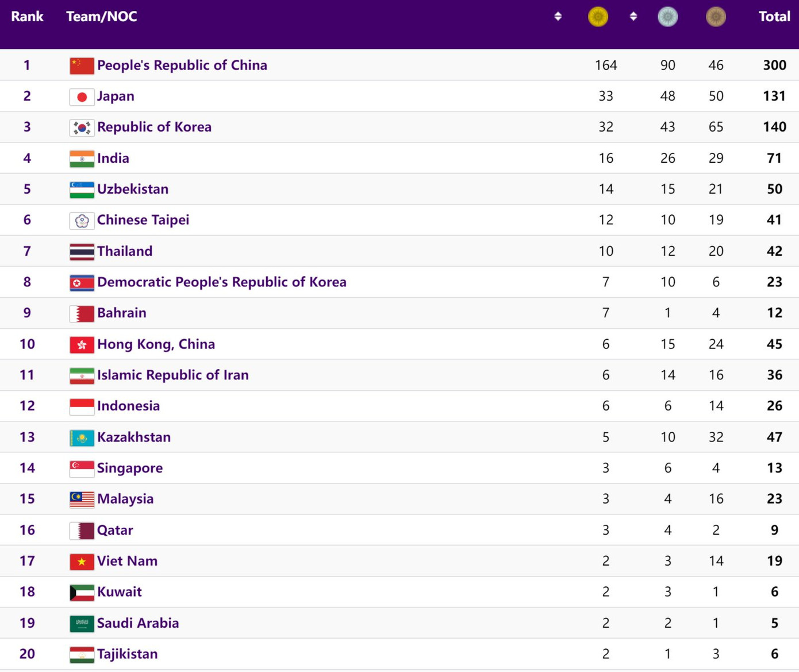Image resolution: width=799 pixels, height=672 pixels.
Task: Click the Qatar flag icon
Action: [x=82, y=530]
